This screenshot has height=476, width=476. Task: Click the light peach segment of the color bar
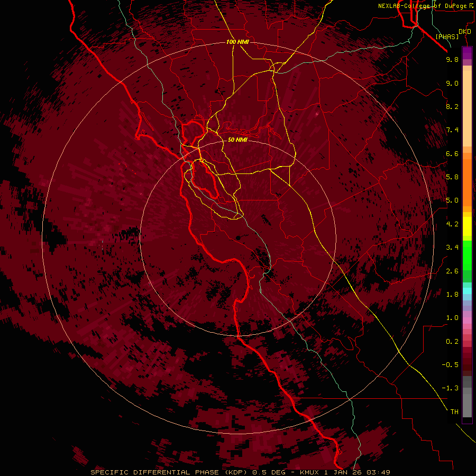[x=467, y=109]
